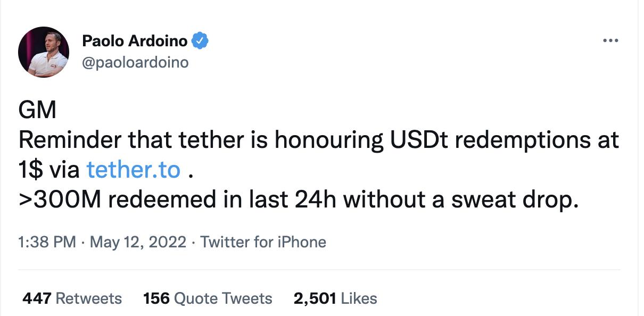Open the @paoloardoino handle link
The image size is (644, 316).
tap(135, 63)
